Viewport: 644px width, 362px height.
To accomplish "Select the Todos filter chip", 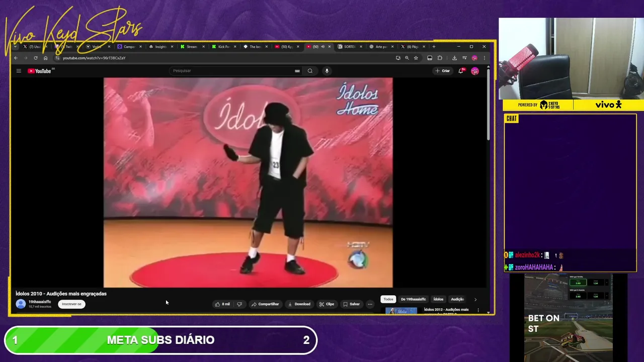I will click(388, 299).
